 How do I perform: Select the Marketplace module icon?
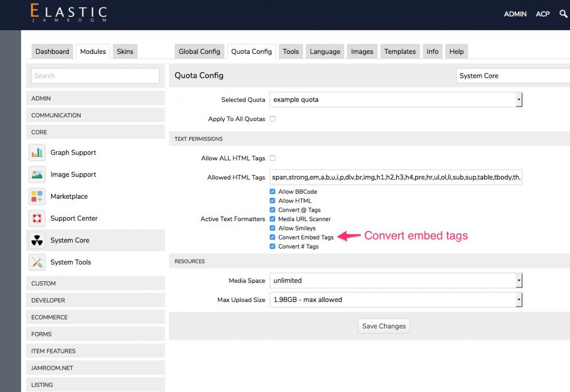pos(37,196)
